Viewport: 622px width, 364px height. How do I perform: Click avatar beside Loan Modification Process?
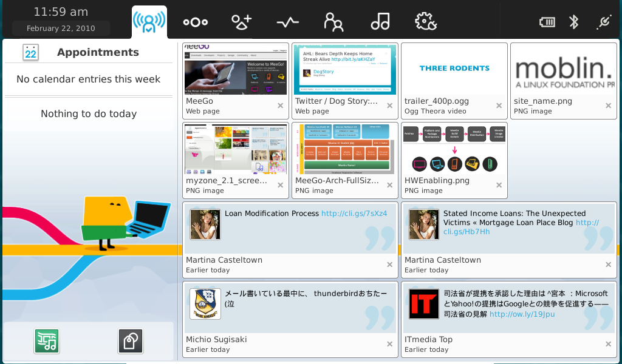pos(205,224)
